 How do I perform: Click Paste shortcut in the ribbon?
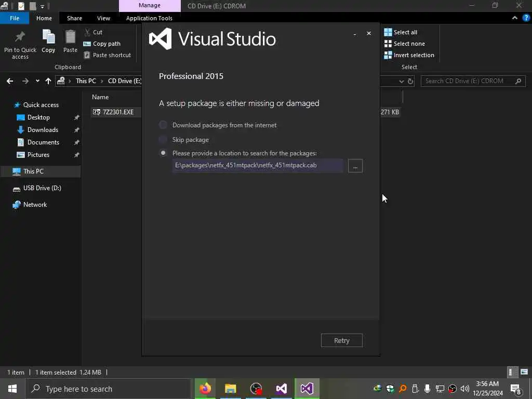(107, 55)
